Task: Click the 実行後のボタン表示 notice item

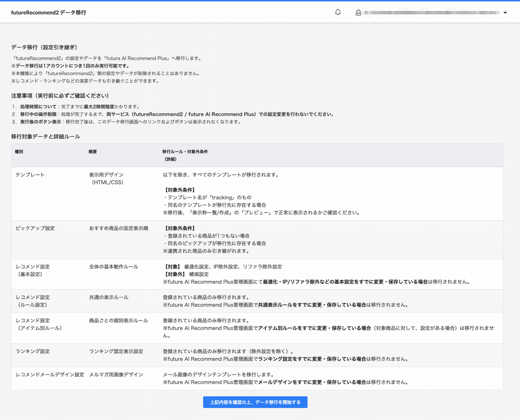Action: [126, 122]
